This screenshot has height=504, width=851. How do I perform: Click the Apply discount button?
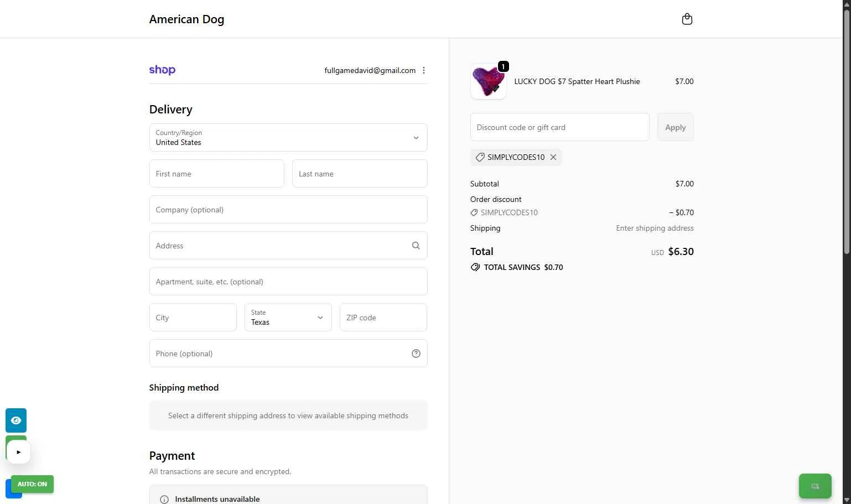point(675,127)
